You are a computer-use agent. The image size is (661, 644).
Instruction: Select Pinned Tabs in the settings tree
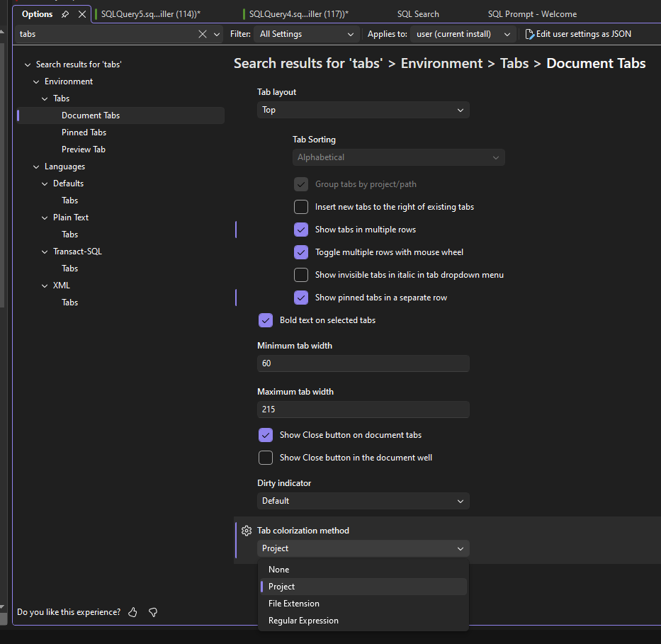[x=84, y=132]
